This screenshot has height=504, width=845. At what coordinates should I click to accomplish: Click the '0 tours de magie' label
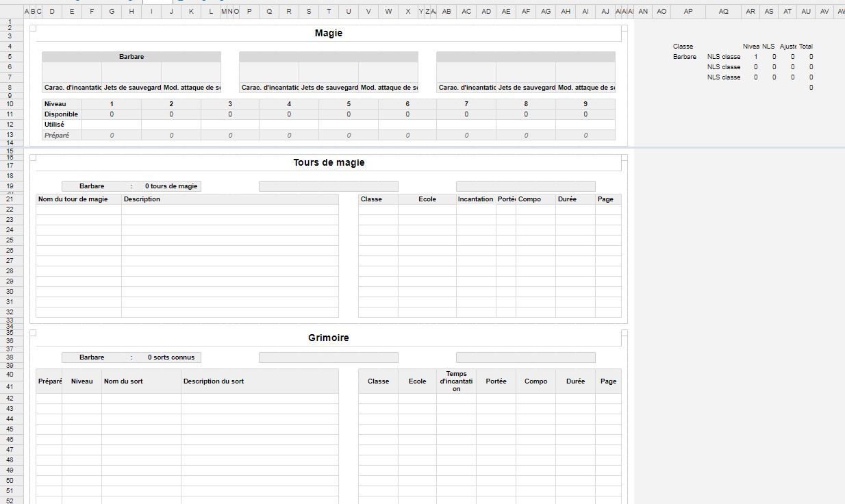tap(171, 186)
